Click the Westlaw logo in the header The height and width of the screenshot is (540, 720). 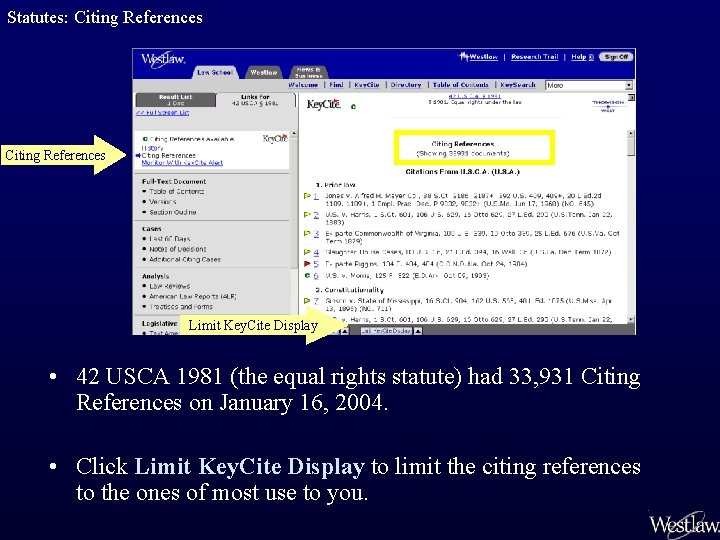(x=163, y=60)
